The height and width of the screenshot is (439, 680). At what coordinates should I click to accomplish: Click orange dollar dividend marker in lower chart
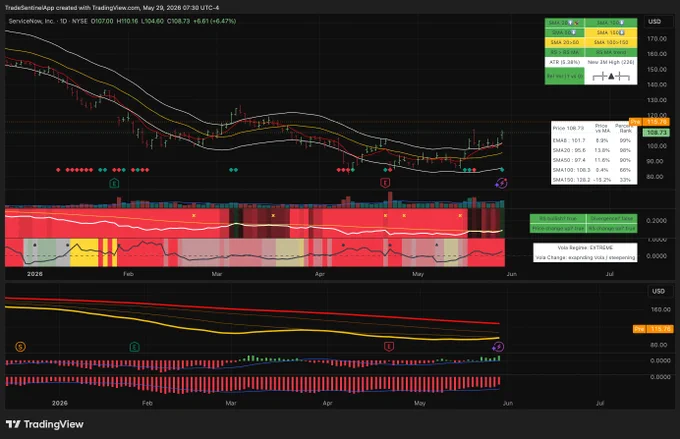[x=20, y=347]
